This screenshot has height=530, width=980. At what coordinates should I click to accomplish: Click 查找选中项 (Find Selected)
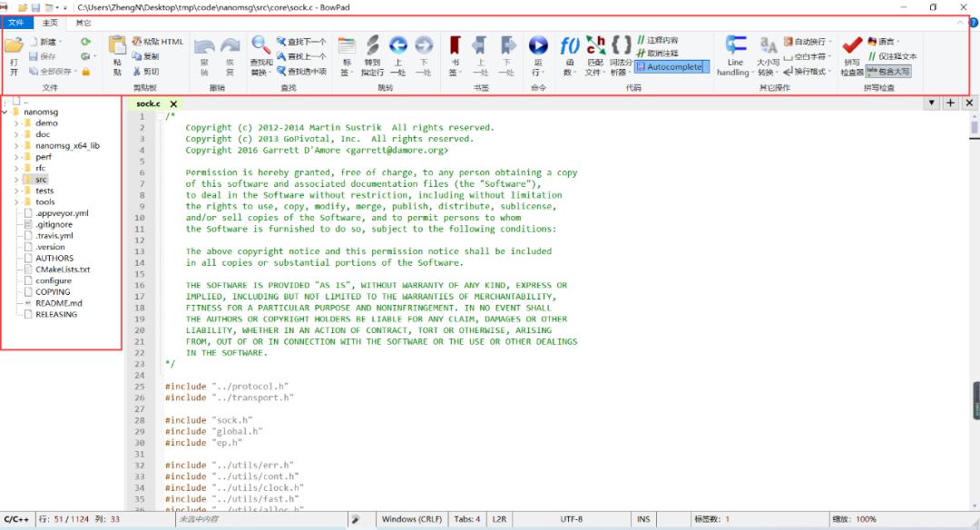301,72
